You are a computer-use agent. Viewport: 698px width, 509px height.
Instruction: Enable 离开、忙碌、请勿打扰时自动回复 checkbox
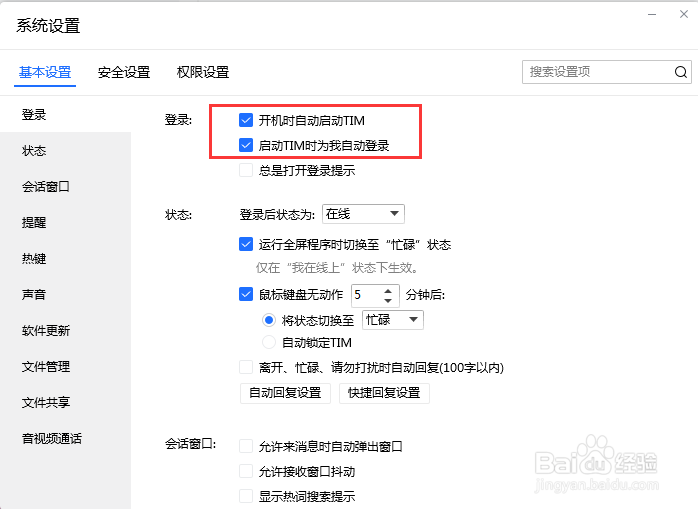[x=246, y=367]
